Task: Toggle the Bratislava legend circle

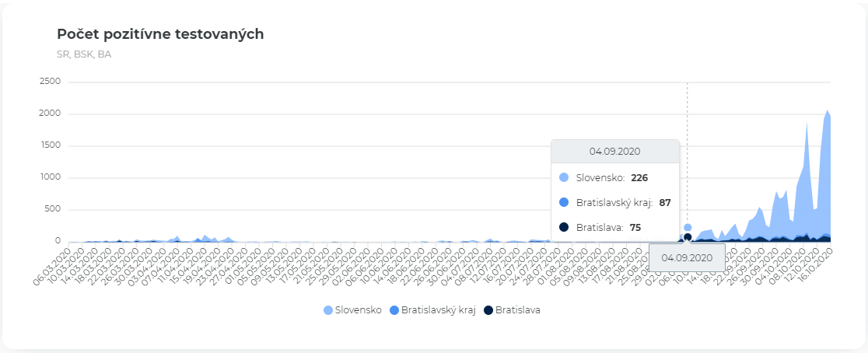Action: tap(488, 310)
